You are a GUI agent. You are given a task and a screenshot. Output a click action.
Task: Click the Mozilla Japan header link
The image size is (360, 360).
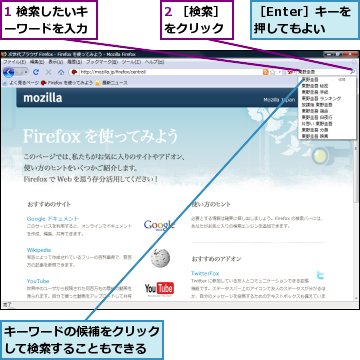(279, 100)
